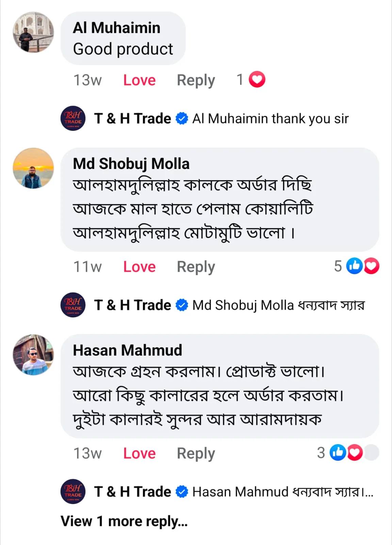392x545 pixels.
Task: Open the heart reaction on Al Muhaimin's comment
Action: coord(257,80)
